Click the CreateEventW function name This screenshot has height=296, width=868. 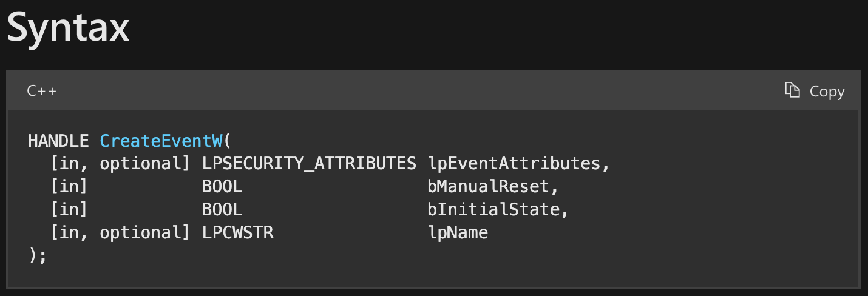tap(161, 141)
